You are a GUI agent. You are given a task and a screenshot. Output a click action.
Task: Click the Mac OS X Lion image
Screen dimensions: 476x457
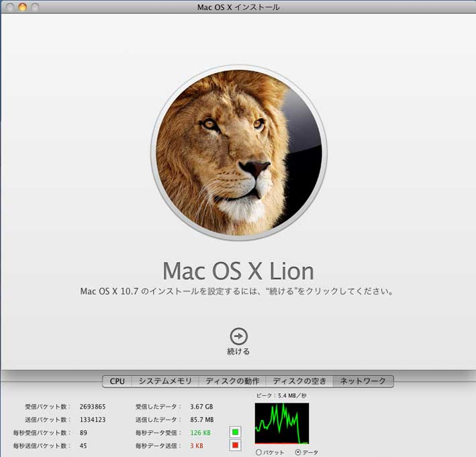tap(238, 152)
